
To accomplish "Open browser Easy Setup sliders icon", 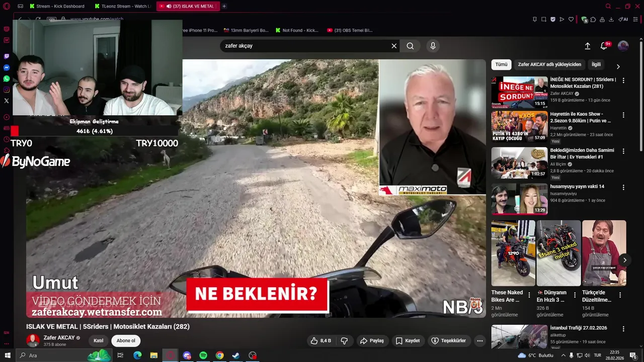I will coord(635,19).
